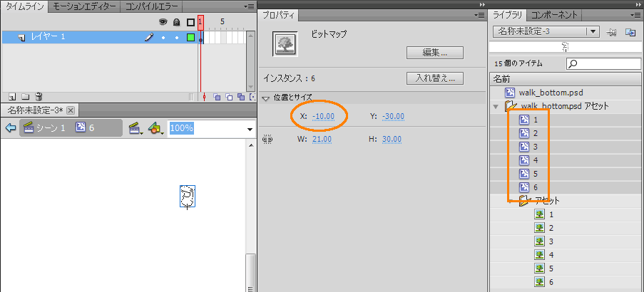Open the コンポーネント tab
This screenshot has width=644, height=292.
click(554, 14)
